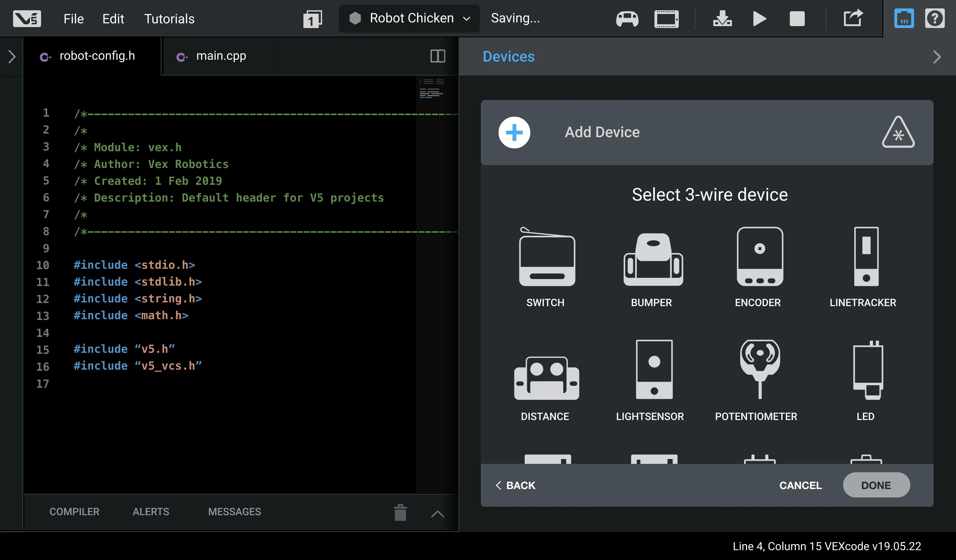Choose the Encoder device icon
Screen dimensions: 956x560
[x=760, y=257]
